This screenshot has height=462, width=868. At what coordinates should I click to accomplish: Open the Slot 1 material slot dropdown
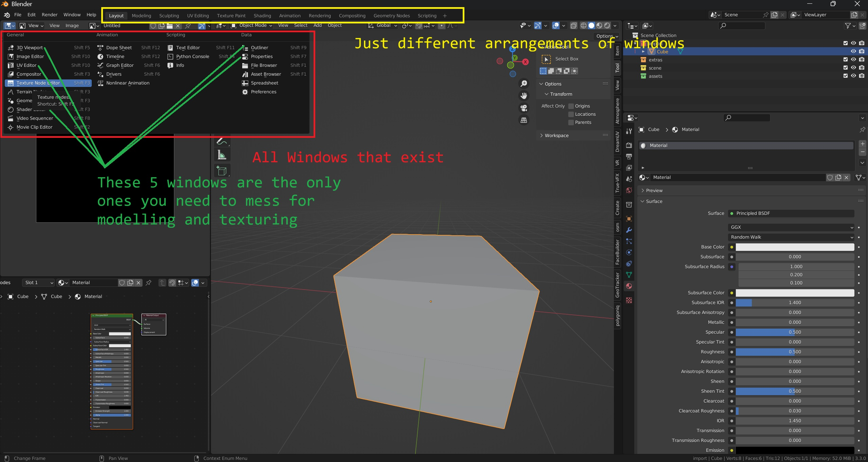tap(38, 282)
